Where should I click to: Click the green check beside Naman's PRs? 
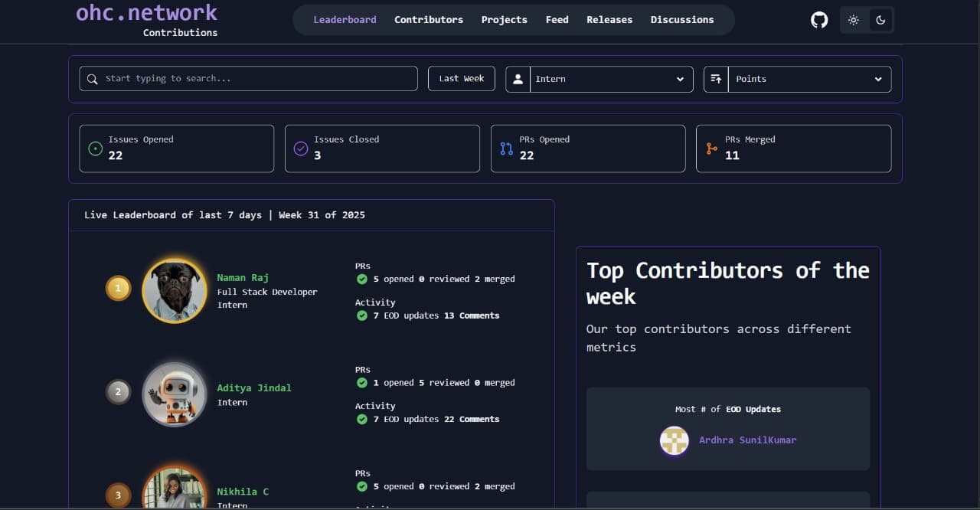click(x=361, y=279)
